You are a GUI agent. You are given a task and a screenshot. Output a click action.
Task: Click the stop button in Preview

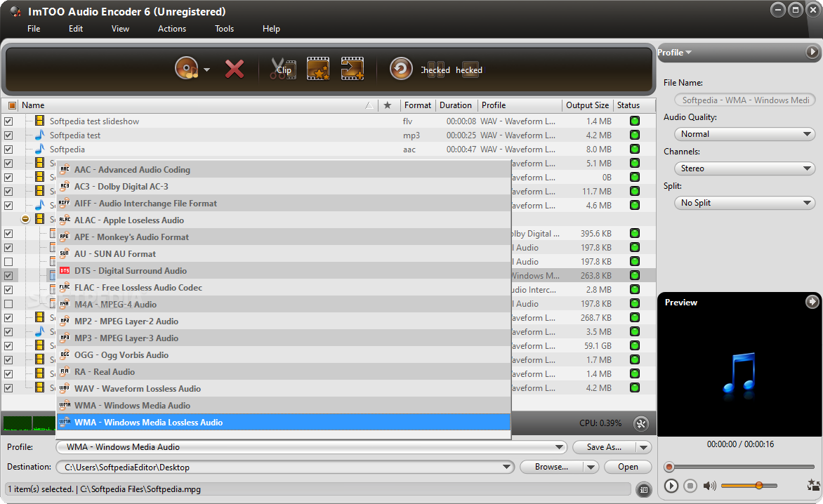pyautogui.click(x=690, y=486)
